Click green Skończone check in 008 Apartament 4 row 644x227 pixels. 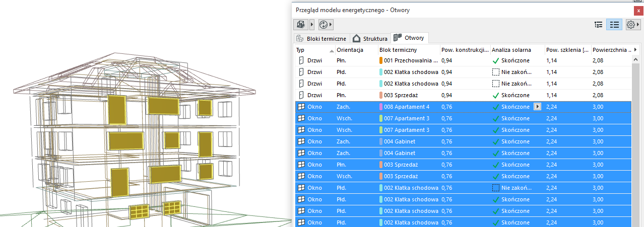click(x=496, y=107)
